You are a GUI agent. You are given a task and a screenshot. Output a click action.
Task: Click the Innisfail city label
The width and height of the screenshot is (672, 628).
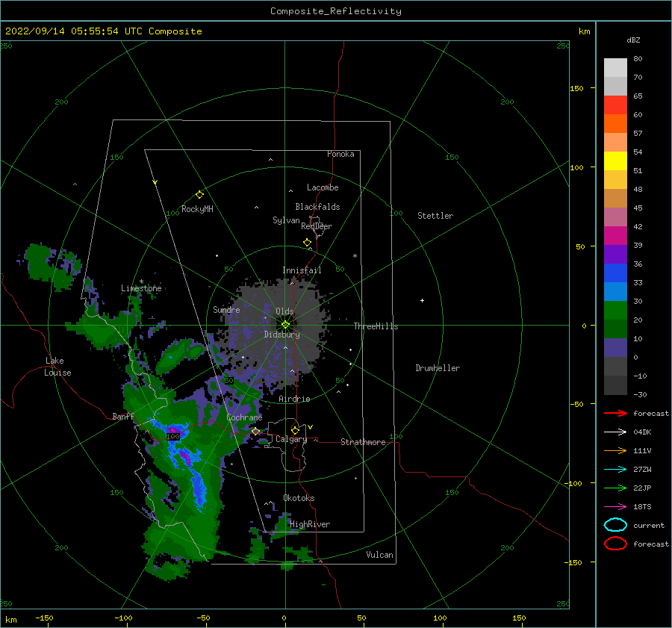pos(302,270)
